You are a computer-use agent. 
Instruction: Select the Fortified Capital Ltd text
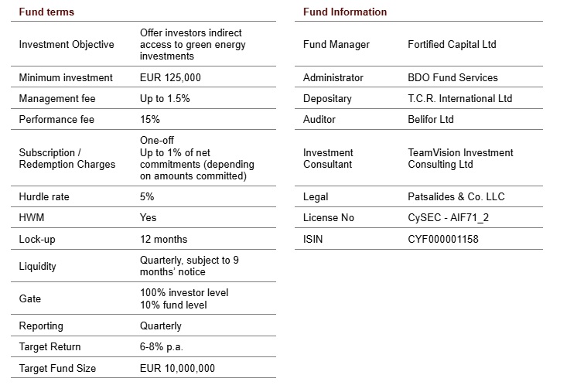pos(452,45)
